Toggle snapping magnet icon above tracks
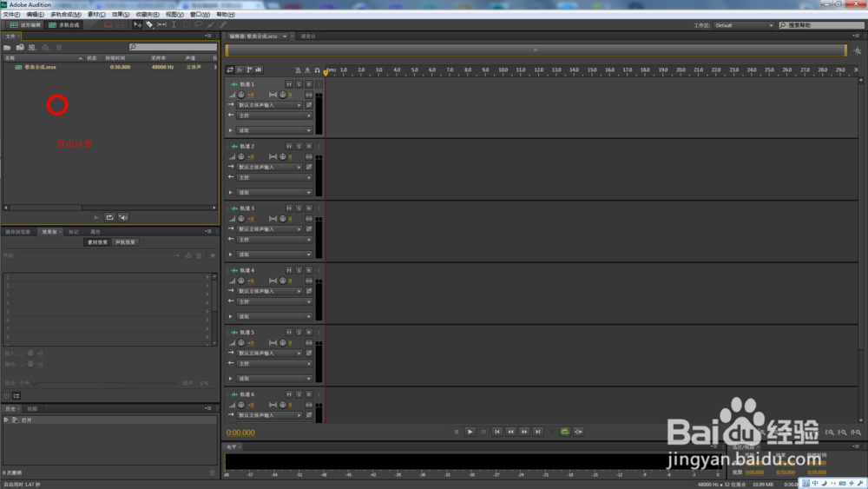 click(x=317, y=70)
